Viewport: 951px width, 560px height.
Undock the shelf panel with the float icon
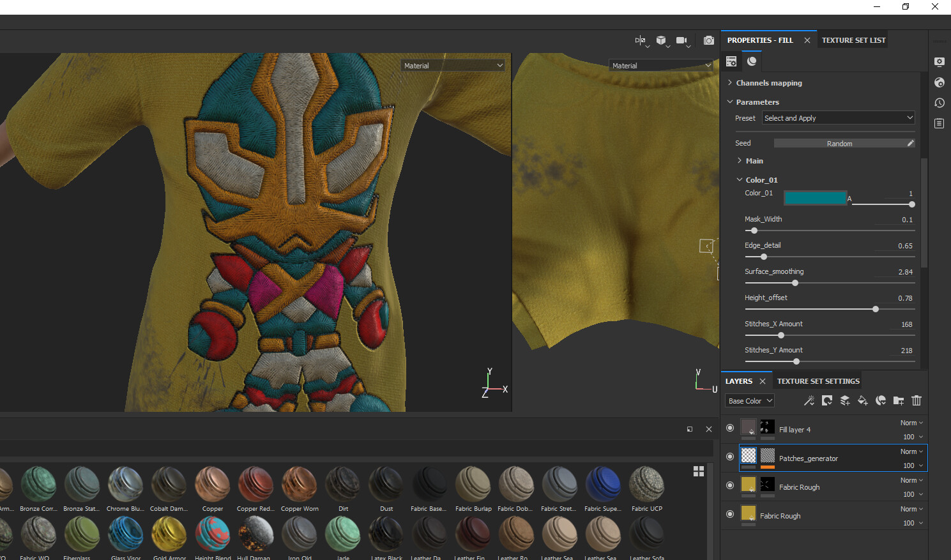coord(690,429)
